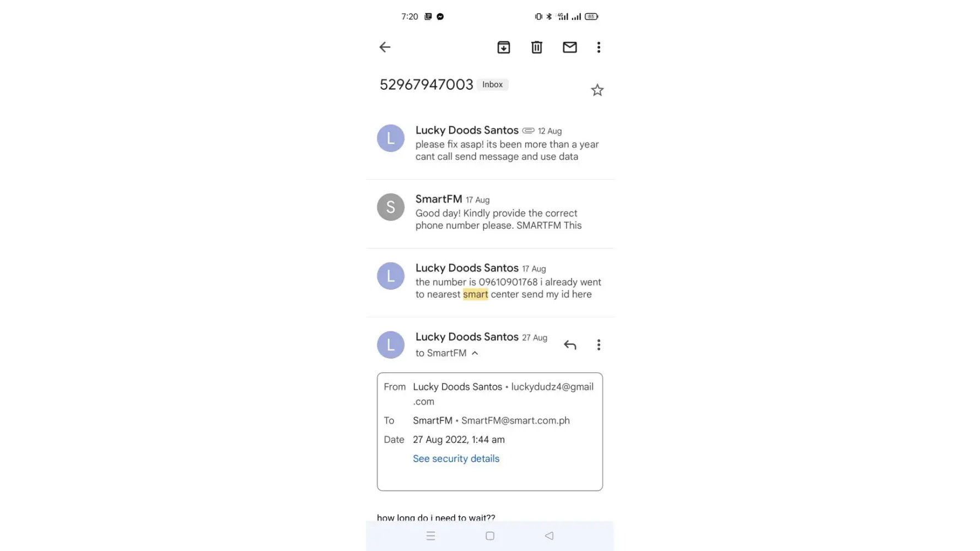Open Android recent apps menu button
The height and width of the screenshot is (551, 980).
point(430,536)
